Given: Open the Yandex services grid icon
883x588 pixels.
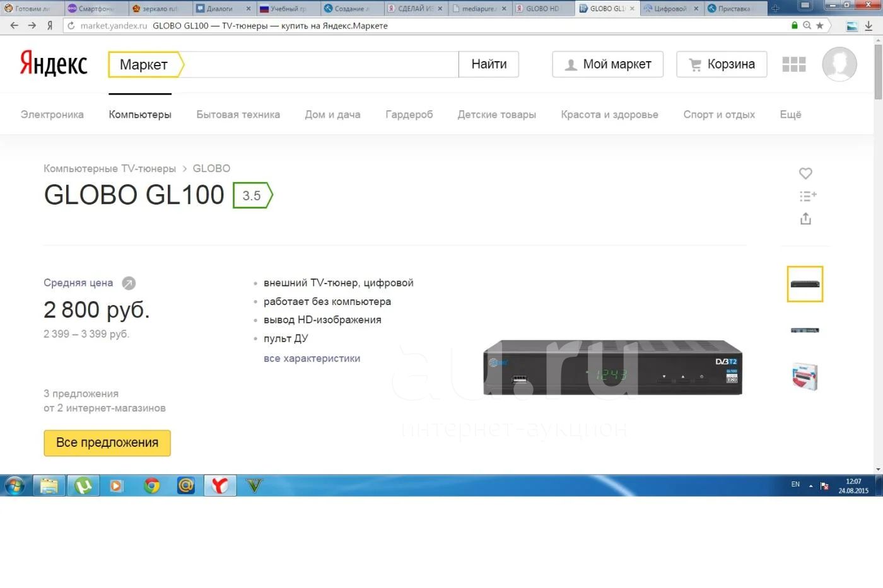Looking at the screenshot, I should (793, 64).
